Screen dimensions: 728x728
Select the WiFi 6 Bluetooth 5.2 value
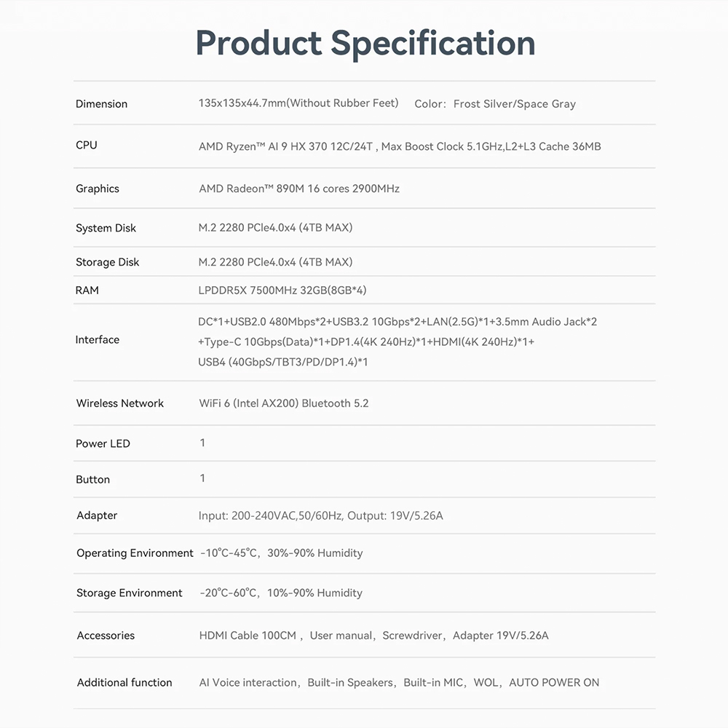point(284,403)
